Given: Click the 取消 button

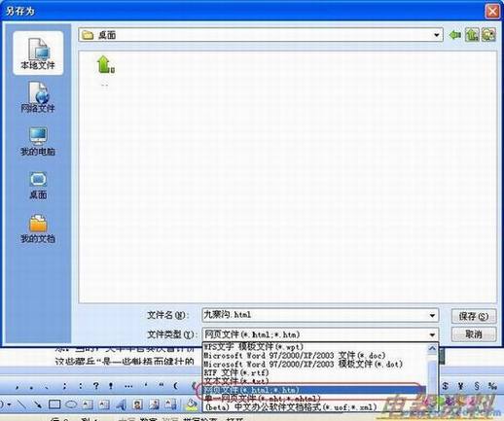Looking at the screenshot, I should [474, 334].
